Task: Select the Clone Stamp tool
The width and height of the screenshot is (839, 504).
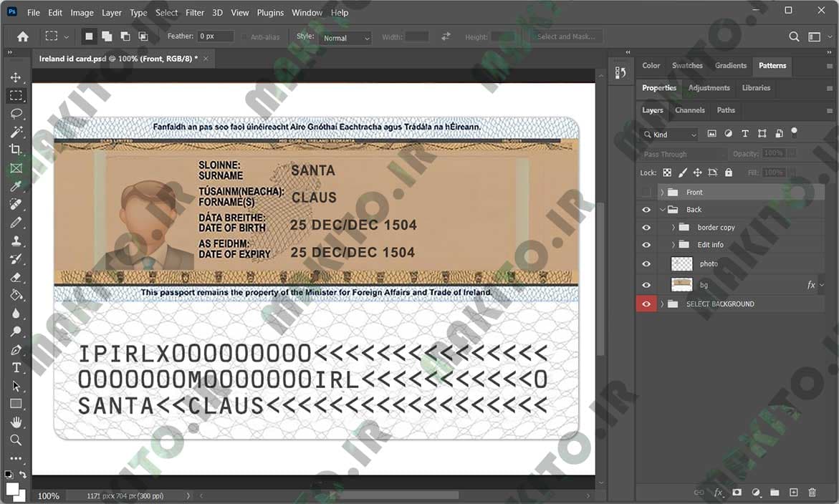Action: click(x=16, y=241)
